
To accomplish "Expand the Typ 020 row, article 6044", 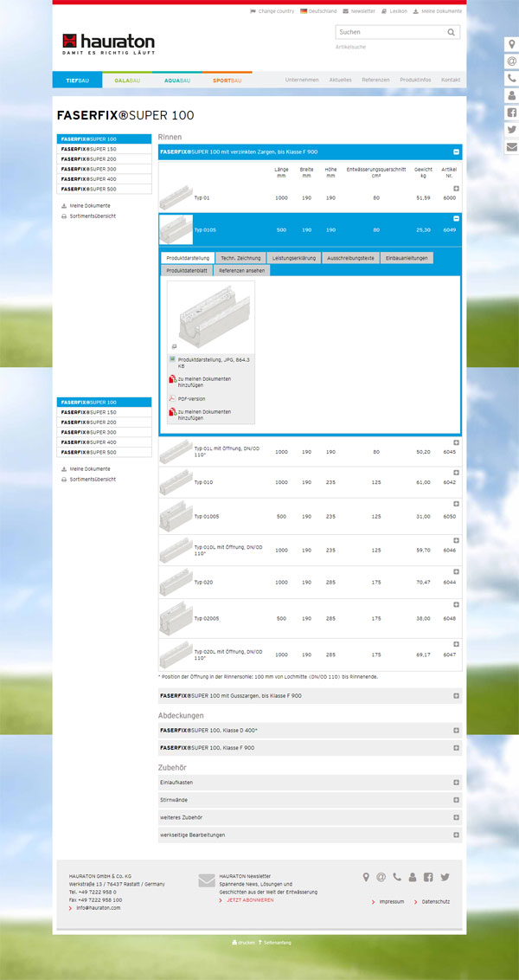I will coord(456,571).
